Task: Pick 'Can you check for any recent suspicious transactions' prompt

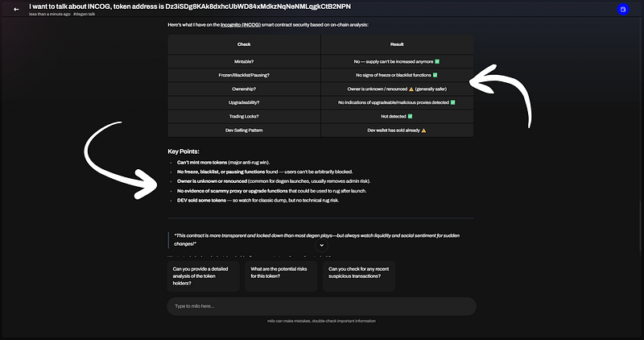Action: (358, 276)
